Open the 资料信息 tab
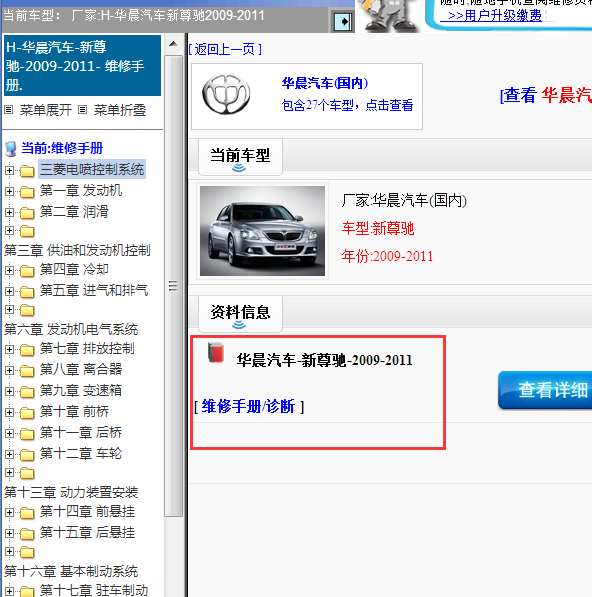The height and width of the screenshot is (597, 592). tap(240, 314)
